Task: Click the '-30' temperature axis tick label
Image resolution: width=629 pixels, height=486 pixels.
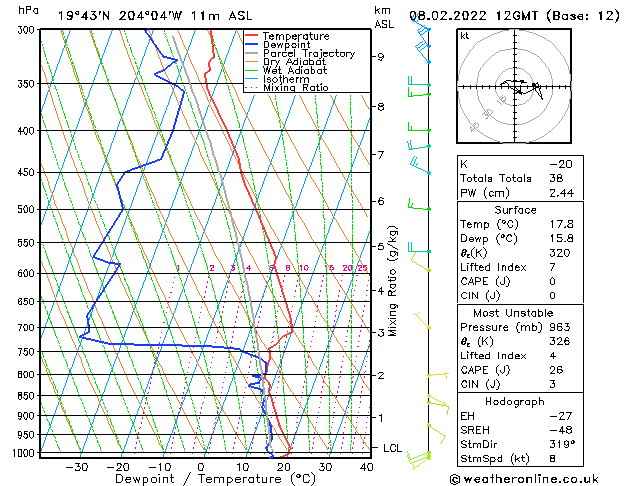Action: click(77, 467)
